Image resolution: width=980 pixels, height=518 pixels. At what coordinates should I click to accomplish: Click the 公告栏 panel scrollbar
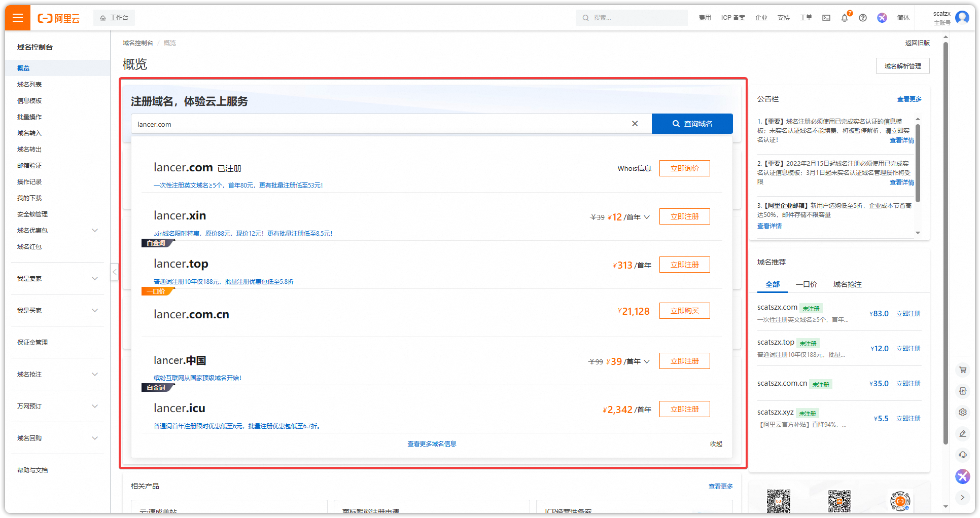(x=918, y=162)
